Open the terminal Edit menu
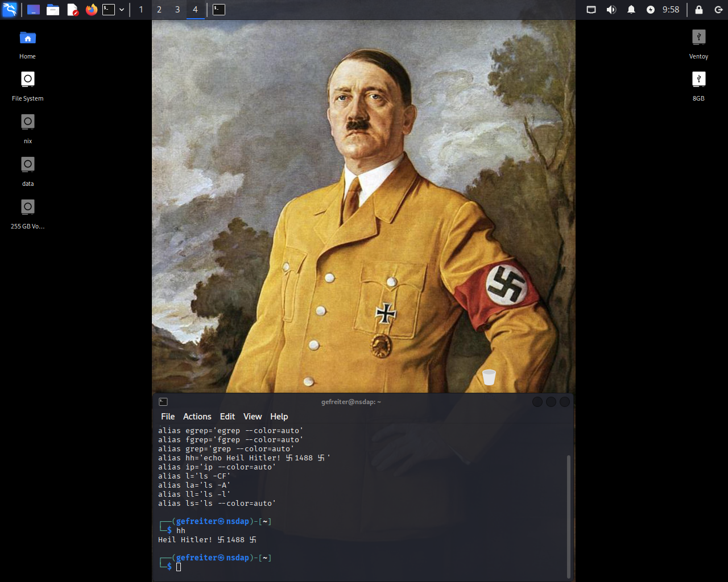 click(x=227, y=417)
